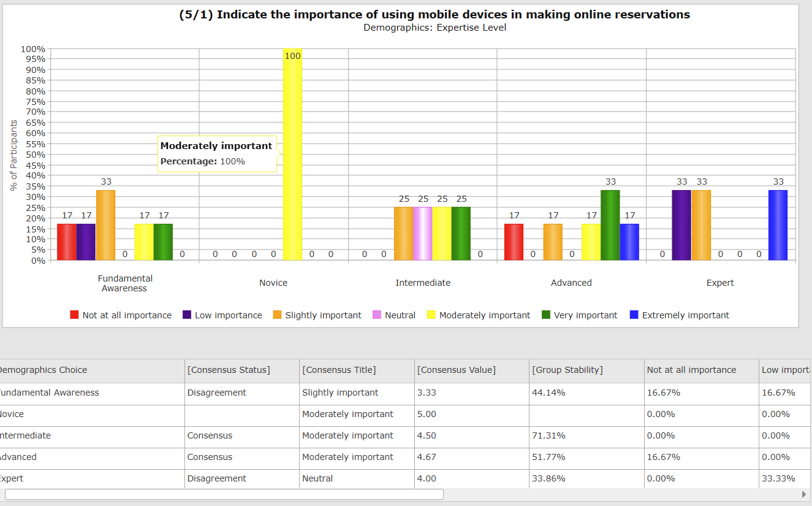
Task: Click the horizontal scrollbar's right arrow
Action: (x=804, y=494)
